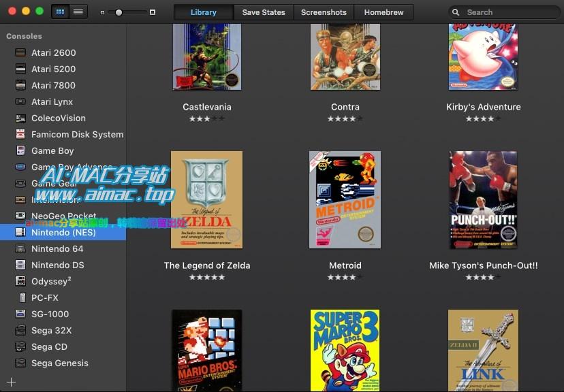564x392 pixels.
Task: Select the NeoGeo Pocket icon
Action: [x=20, y=216]
